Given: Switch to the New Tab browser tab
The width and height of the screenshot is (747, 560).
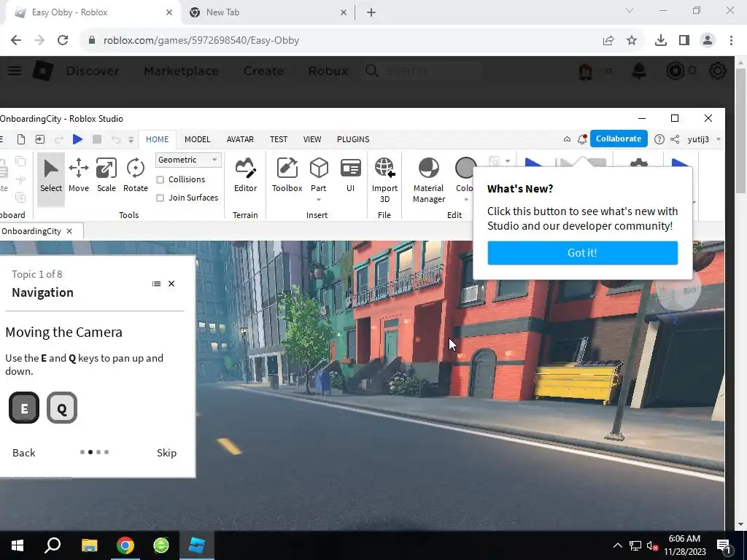Looking at the screenshot, I should [267, 12].
